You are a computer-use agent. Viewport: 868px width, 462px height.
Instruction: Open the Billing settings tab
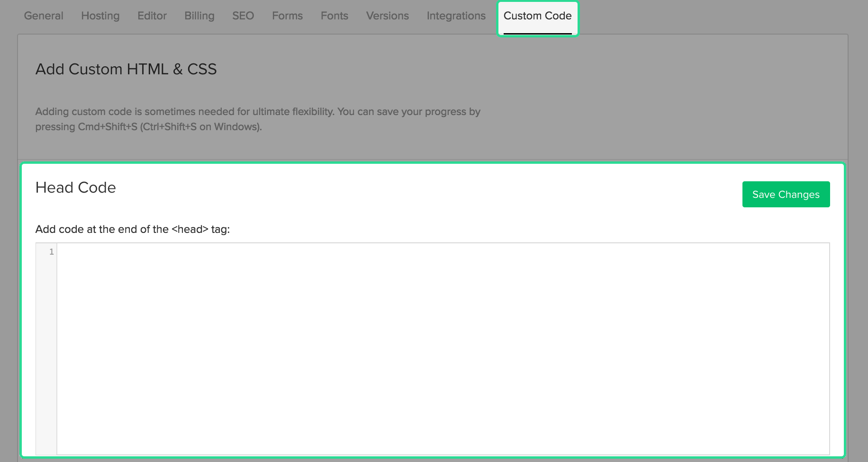pyautogui.click(x=199, y=16)
